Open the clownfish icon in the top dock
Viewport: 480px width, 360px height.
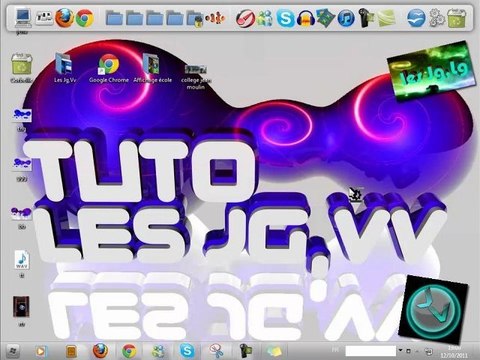pyautogui.click(x=215, y=17)
